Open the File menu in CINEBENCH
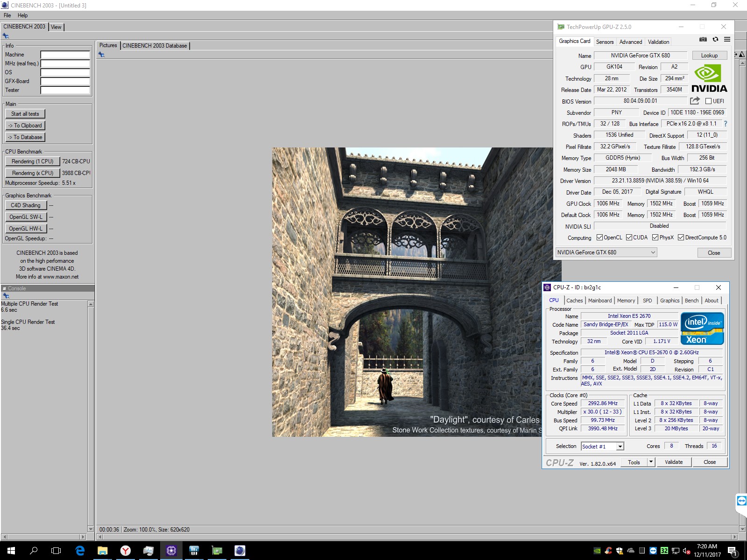Image resolution: width=747 pixels, height=560 pixels. pos(7,15)
